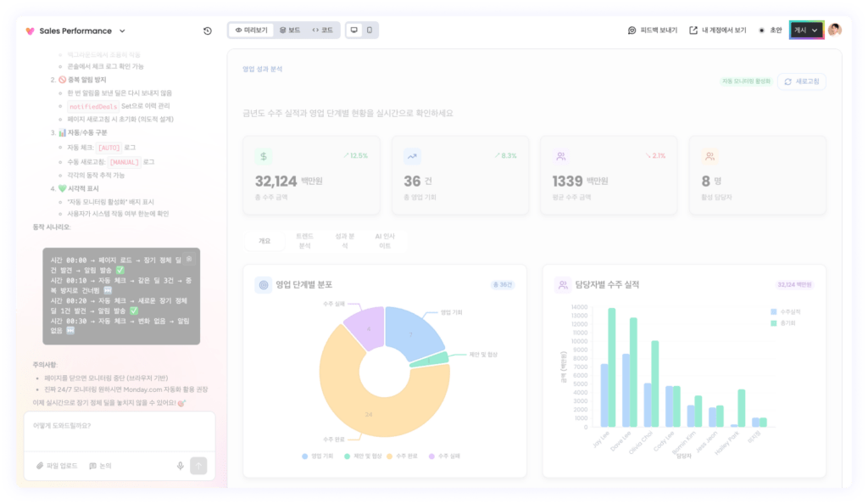Click the 피드백 보내기 button
Image resolution: width=868 pixels, height=504 pixels.
[653, 30]
